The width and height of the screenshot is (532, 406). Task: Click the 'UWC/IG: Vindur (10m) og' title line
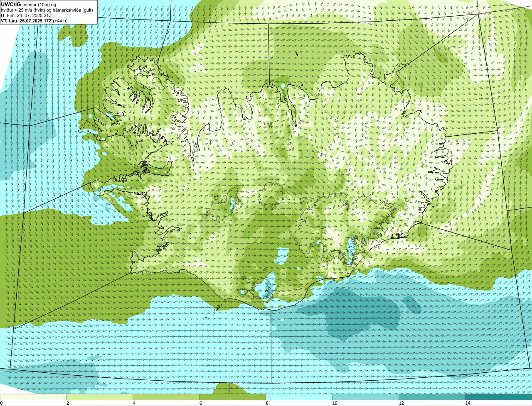pos(28,4)
